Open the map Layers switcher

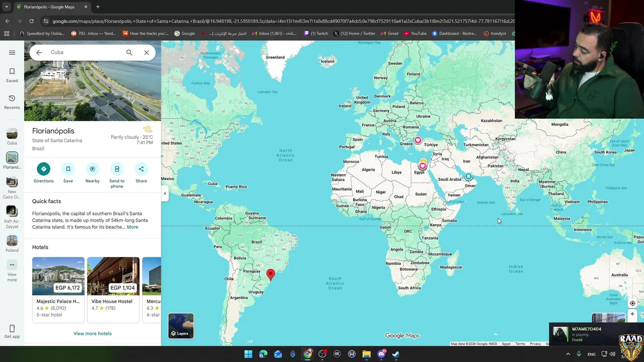pos(181,326)
